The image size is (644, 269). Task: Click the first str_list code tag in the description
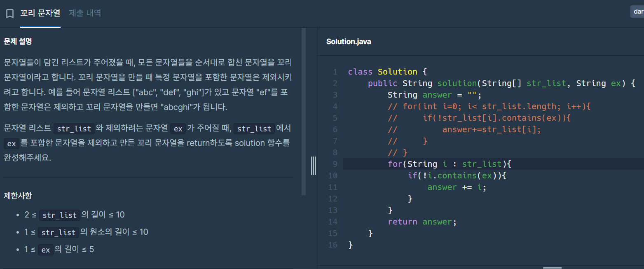point(74,128)
